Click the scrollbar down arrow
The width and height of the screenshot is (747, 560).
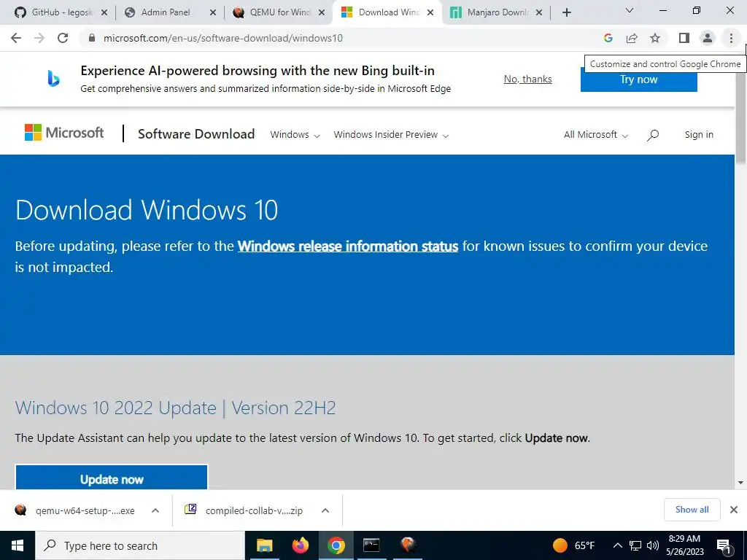coord(741,483)
